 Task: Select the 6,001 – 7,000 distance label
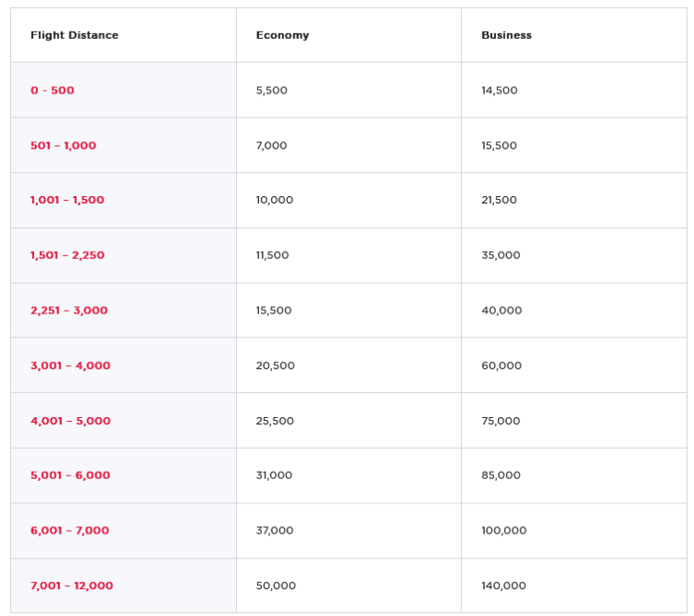coord(70,531)
